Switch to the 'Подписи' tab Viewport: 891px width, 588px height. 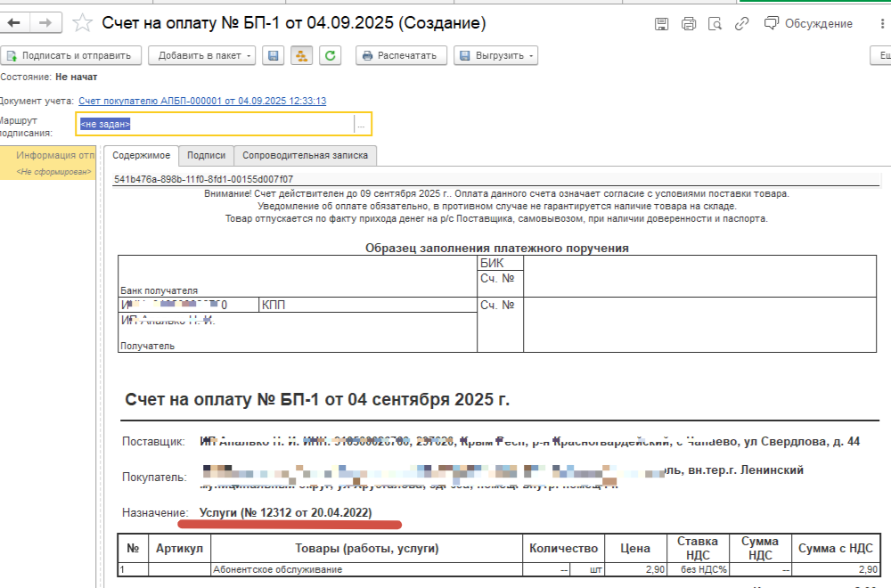[206, 155]
